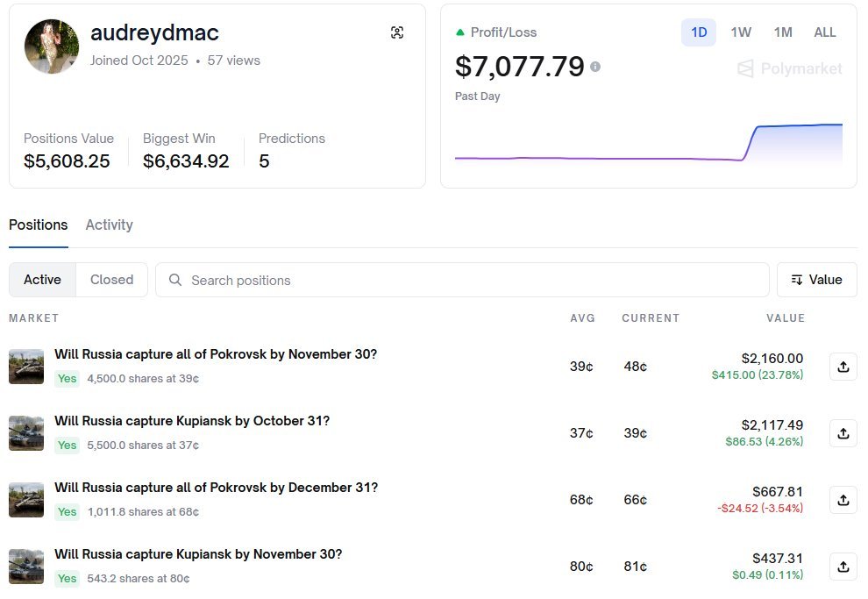The height and width of the screenshot is (599, 868).
Task: Open the Activity tab
Action: coord(109,225)
